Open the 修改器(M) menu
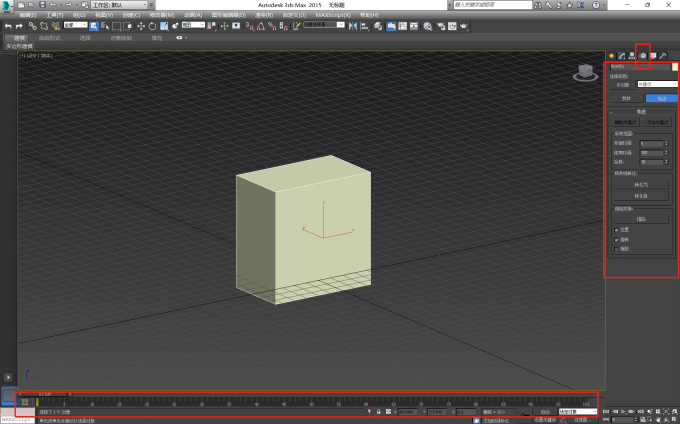 (162, 15)
